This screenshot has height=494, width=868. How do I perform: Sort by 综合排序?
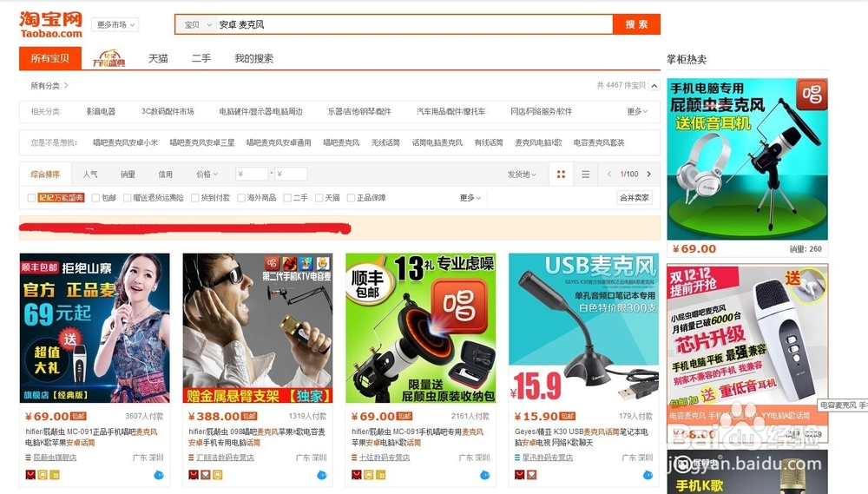(45, 174)
